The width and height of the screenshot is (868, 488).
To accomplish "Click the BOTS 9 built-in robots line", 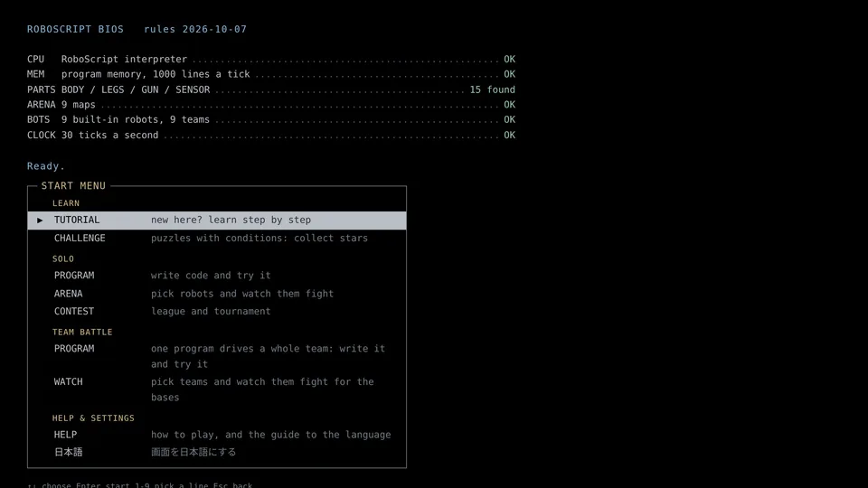I will click(271, 119).
